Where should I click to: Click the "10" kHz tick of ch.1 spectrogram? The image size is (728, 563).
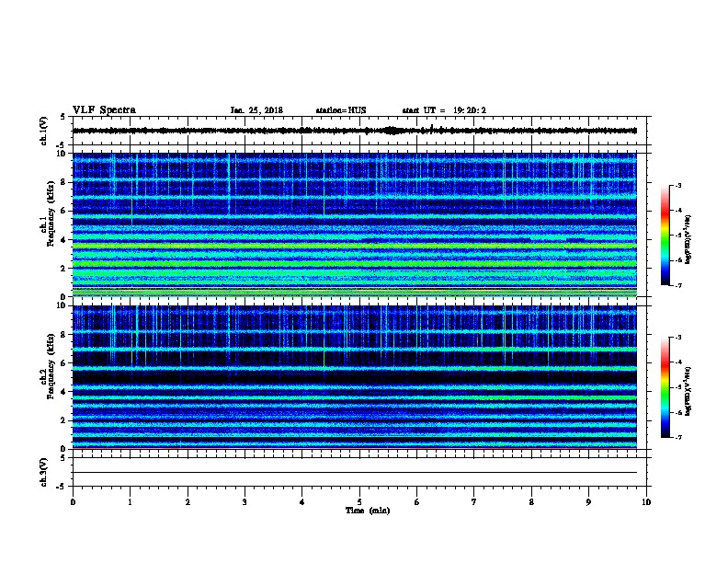61,154
